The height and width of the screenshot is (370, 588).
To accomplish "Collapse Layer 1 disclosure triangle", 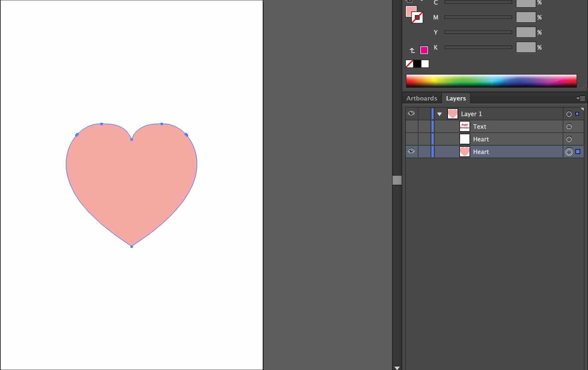I will (x=439, y=114).
